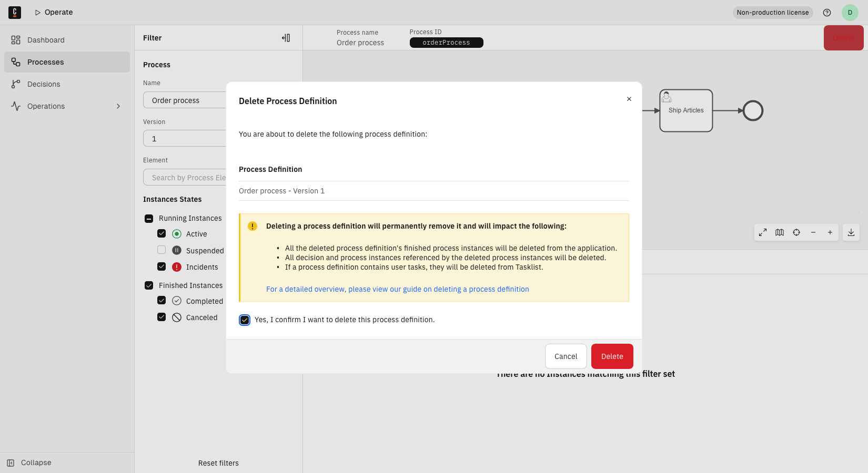Click the Collapse sidebar icon
Image resolution: width=868 pixels, height=473 pixels.
pyautogui.click(x=11, y=462)
